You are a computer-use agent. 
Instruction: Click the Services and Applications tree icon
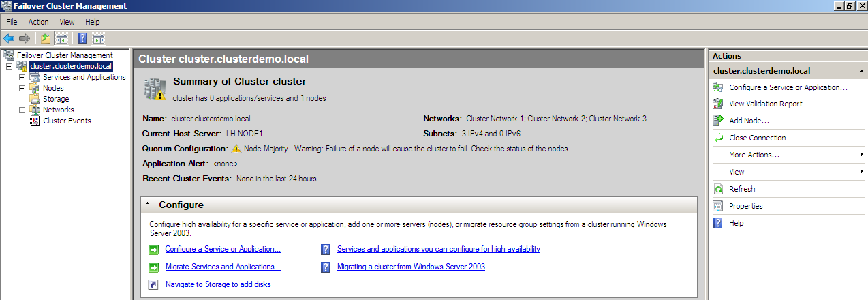(x=35, y=77)
